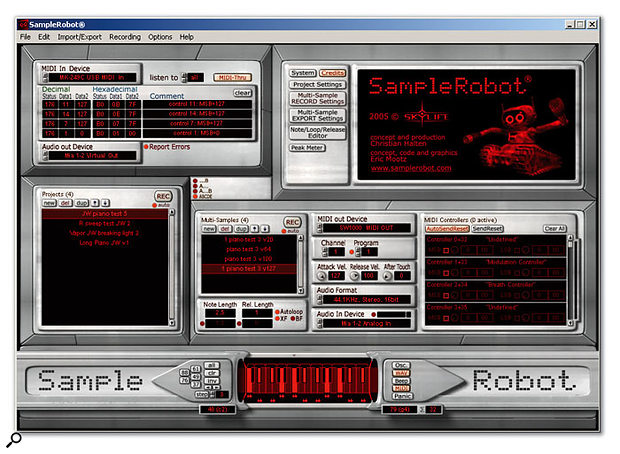The image size is (620, 454).
Task: Open Multi-Sample EXPORT Settings
Action: click(x=318, y=115)
